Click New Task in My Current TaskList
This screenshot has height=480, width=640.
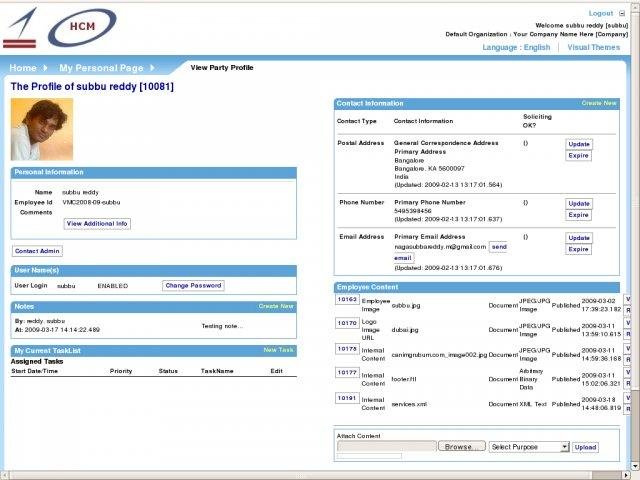click(278, 350)
